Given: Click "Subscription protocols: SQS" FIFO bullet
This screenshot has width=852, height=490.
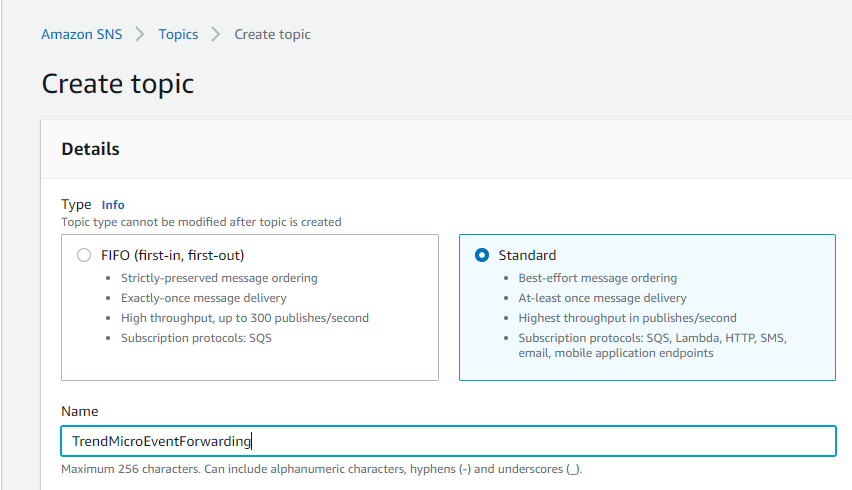Looking at the screenshot, I should click(196, 338).
